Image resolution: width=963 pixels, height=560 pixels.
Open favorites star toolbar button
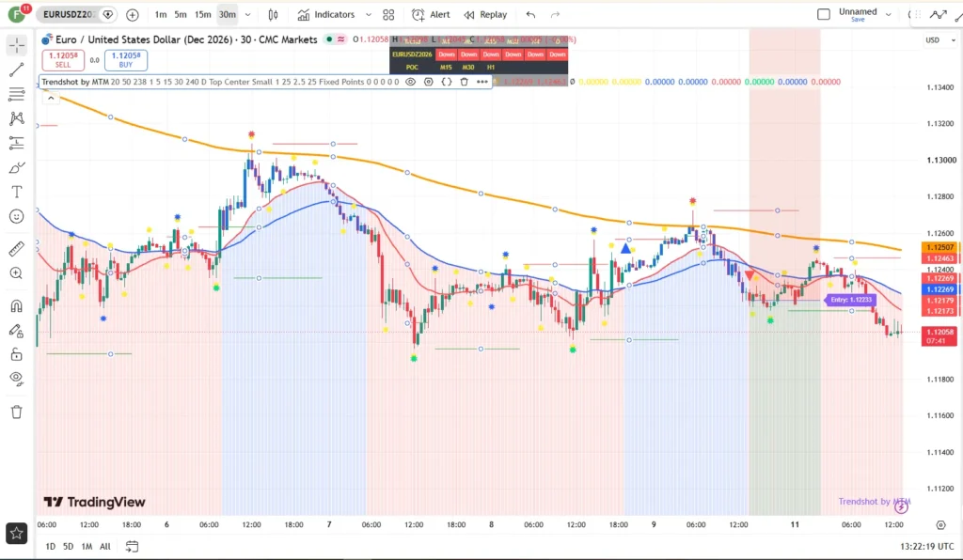17,533
